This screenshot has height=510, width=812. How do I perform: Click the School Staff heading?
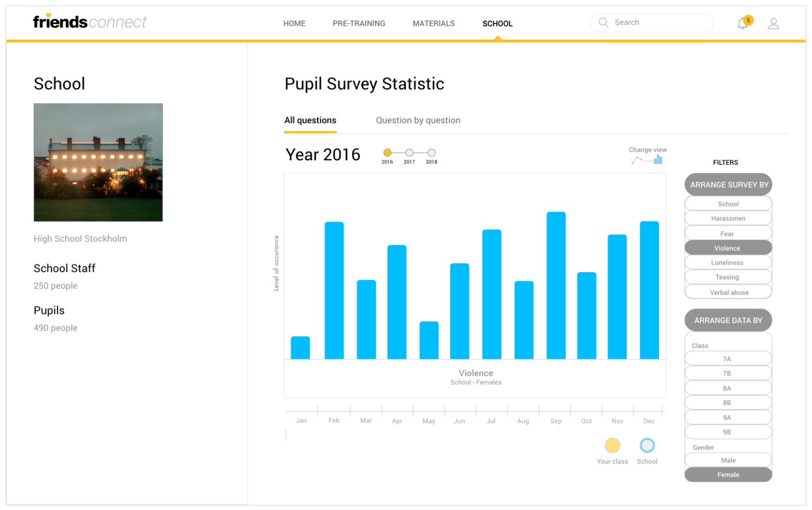point(64,268)
